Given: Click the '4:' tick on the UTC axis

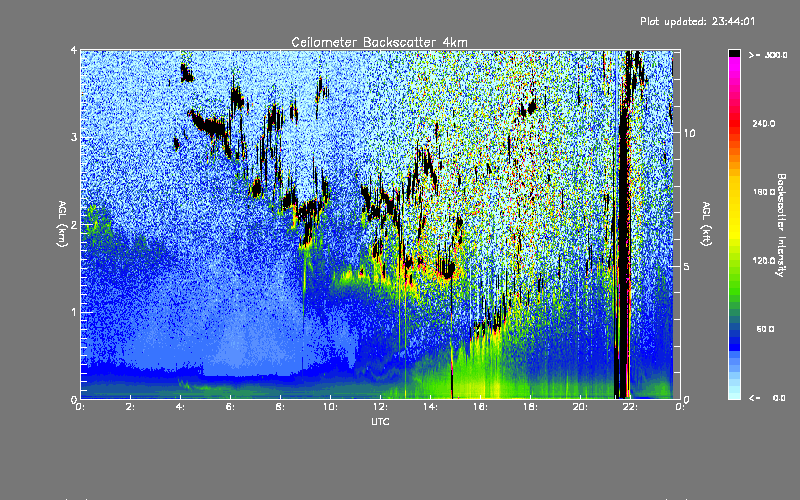Looking at the screenshot, I should pyautogui.click(x=181, y=407).
